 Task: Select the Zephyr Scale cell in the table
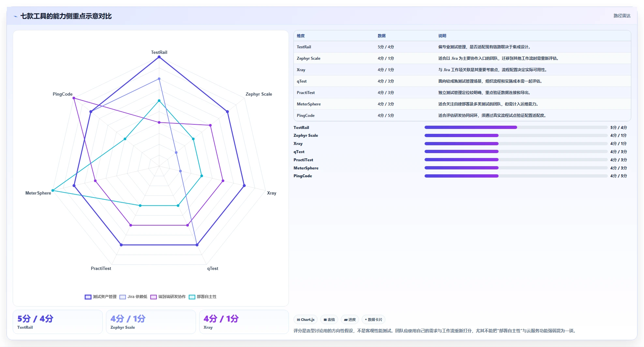coord(308,58)
